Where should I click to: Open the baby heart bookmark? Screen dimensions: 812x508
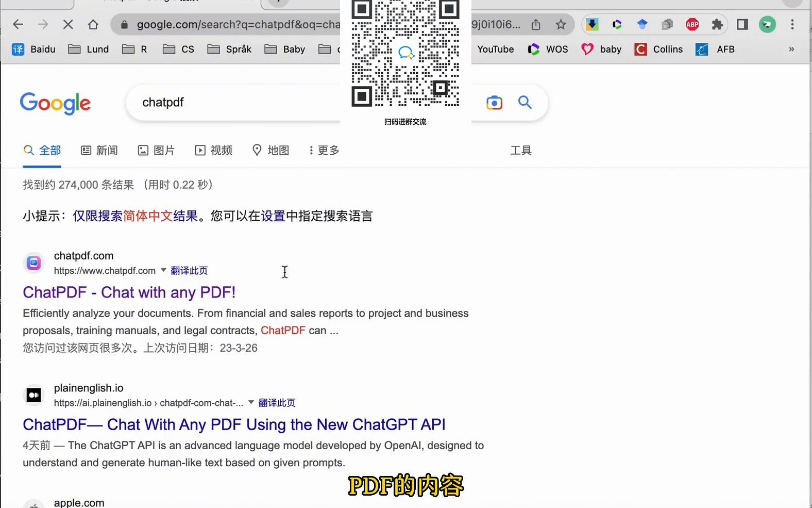pyautogui.click(x=601, y=49)
